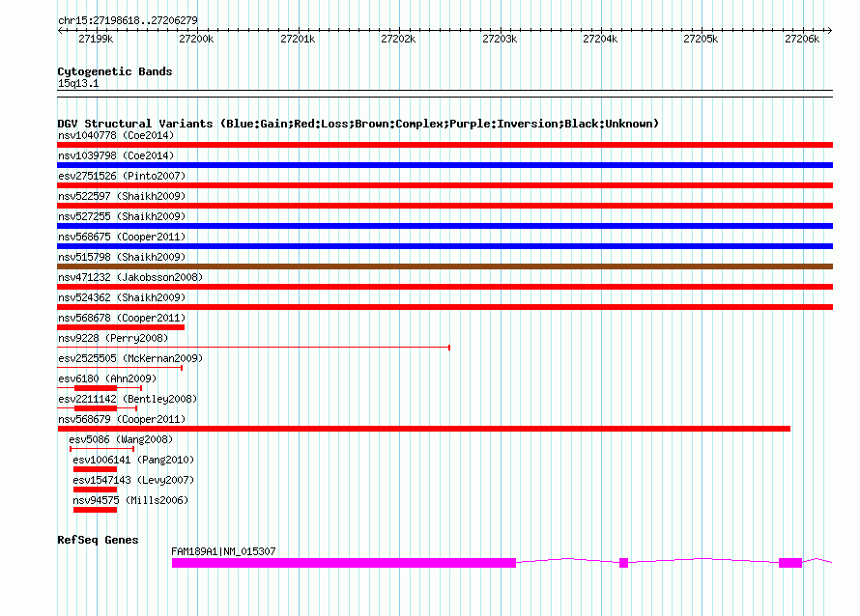Viewport: 860px width, 616px height.
Task: Click the nsv524362 (Shaikh2009) label
Action: [x=122, y=297]
